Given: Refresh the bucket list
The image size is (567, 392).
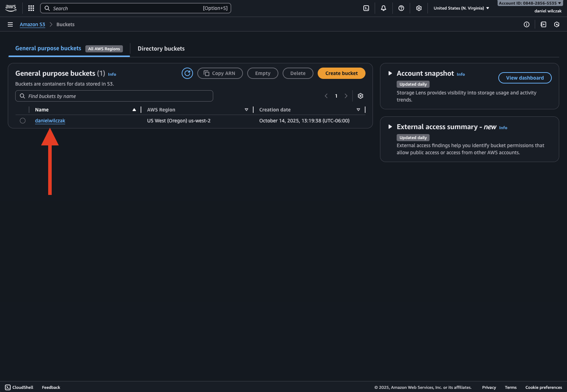Looking at the screenshot, I should [187, 73].
